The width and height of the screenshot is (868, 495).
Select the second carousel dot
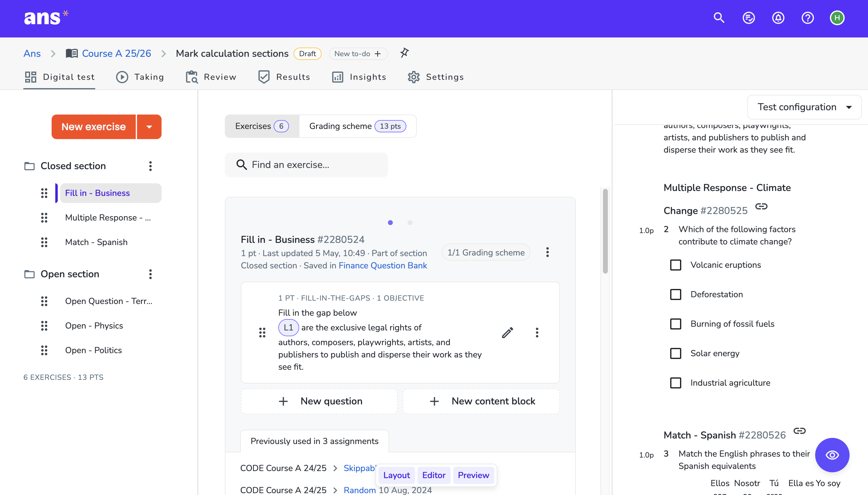click(410, 223)
